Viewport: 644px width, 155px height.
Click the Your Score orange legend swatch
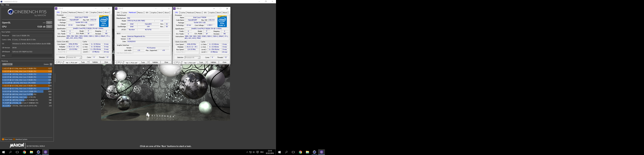3,139
